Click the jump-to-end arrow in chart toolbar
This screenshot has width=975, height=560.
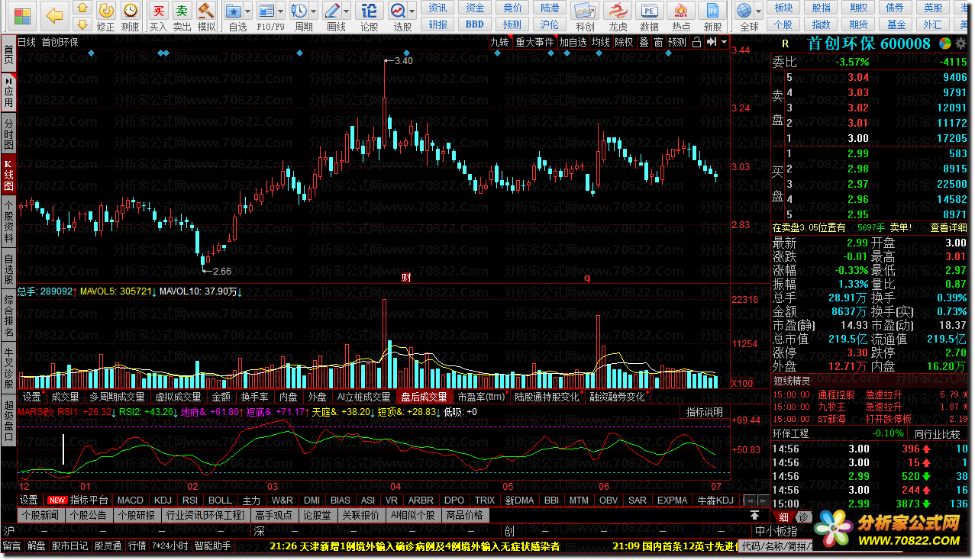pos(711,43)
